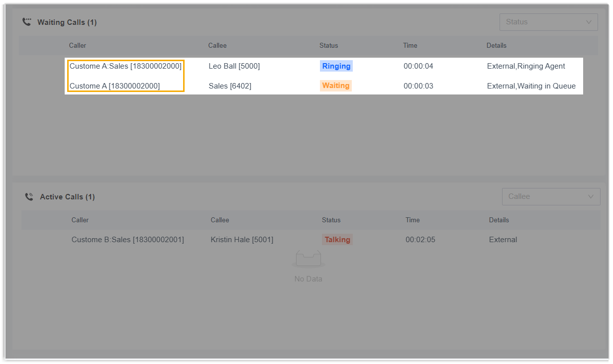
Task: Click the Callee dropdown chevron arrow
Action: (x=591, y=196)
